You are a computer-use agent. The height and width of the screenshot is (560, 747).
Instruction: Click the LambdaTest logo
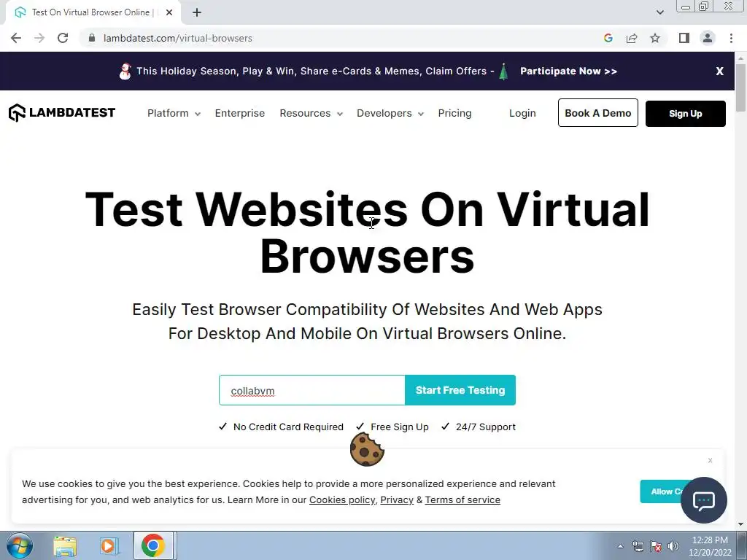tap(62, 113)
